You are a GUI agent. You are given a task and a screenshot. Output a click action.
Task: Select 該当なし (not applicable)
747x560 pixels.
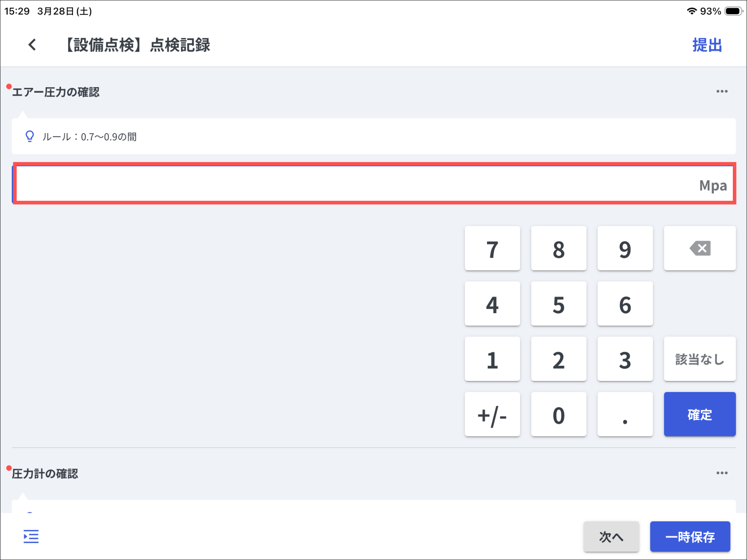[x=699, y=359]
